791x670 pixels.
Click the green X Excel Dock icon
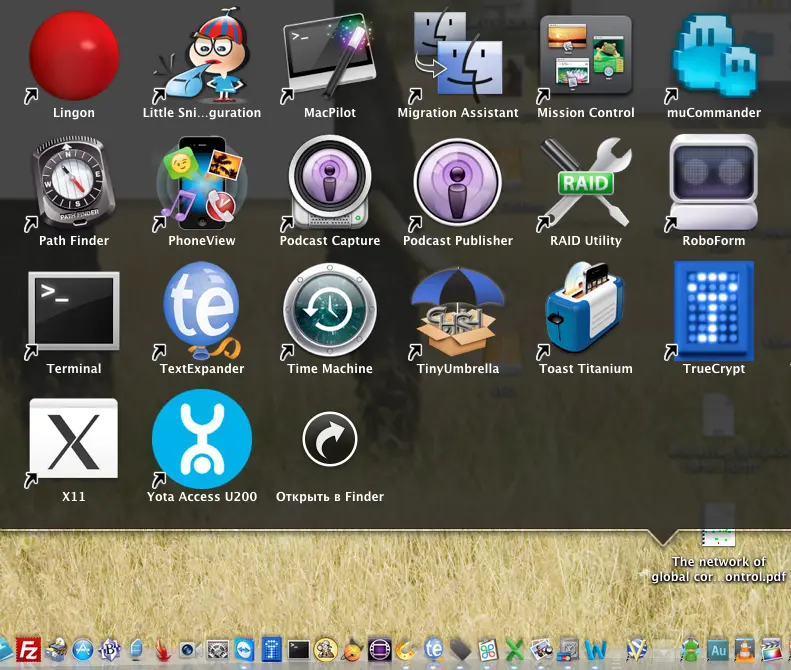pyautogui.click(x=515, y=650)
